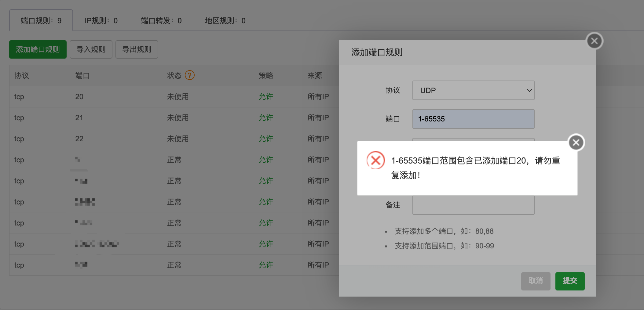Viewport: 644px width, 310px height.
Task: Click the 端口 input showing 1-65535
Action: (473, 119)
